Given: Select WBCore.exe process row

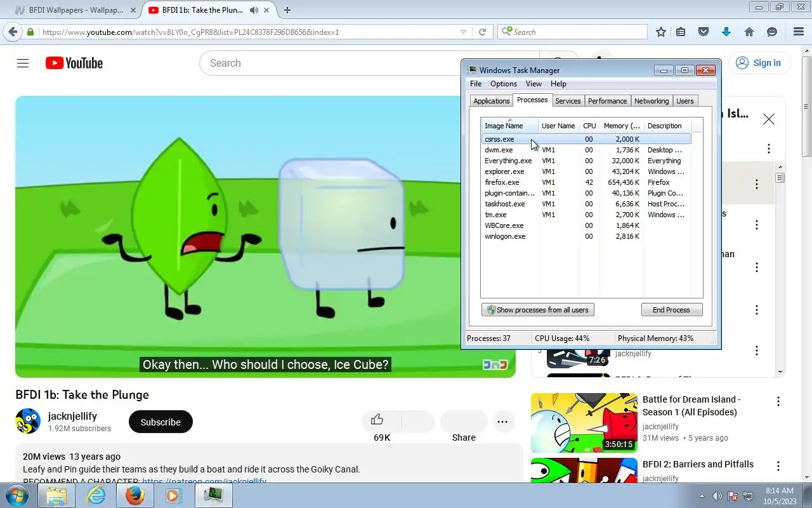Looking at the screenshot, I should [586, 225].
